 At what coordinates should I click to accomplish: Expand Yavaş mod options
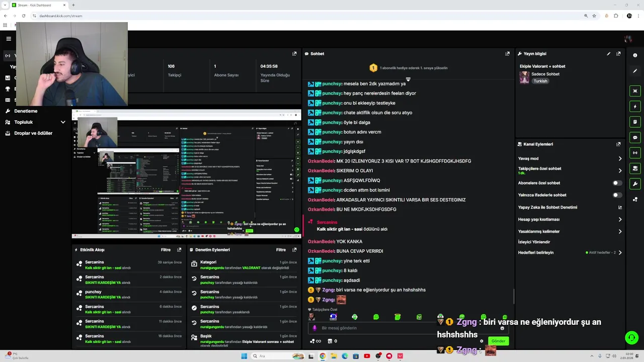[x=620, y=158]
